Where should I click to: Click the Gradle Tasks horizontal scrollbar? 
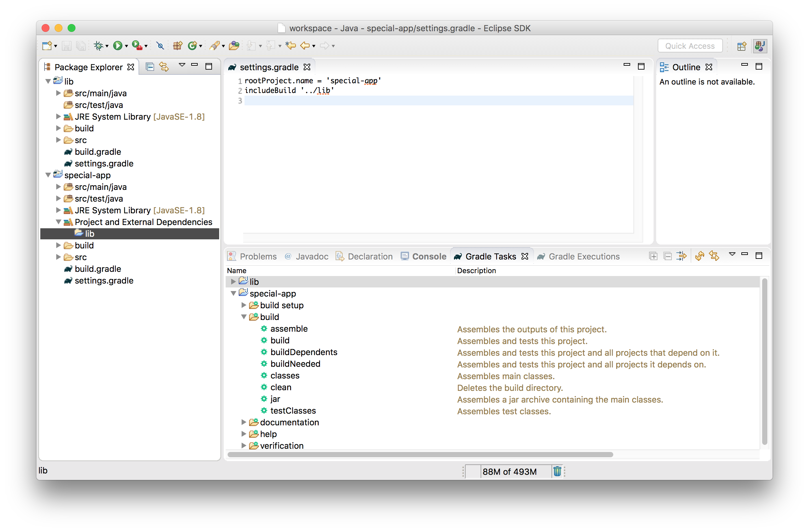point(420,455)
